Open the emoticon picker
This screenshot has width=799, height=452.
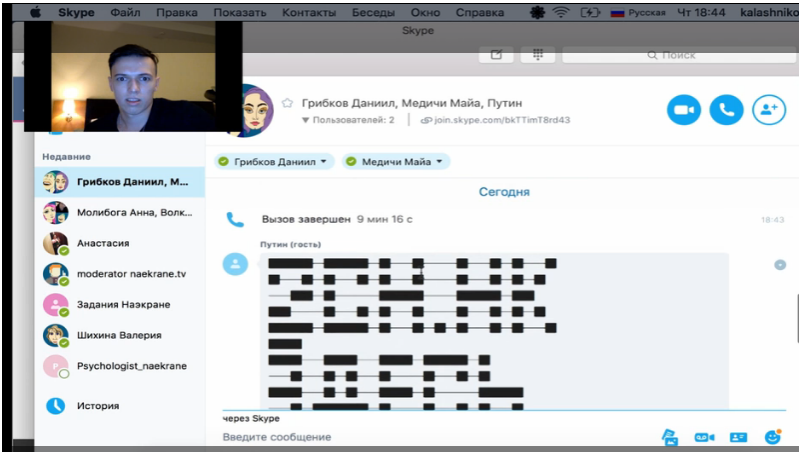pos(773,437)
